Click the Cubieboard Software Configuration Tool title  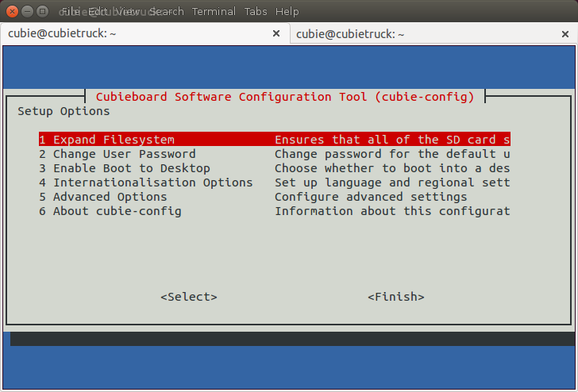(285, 97)
